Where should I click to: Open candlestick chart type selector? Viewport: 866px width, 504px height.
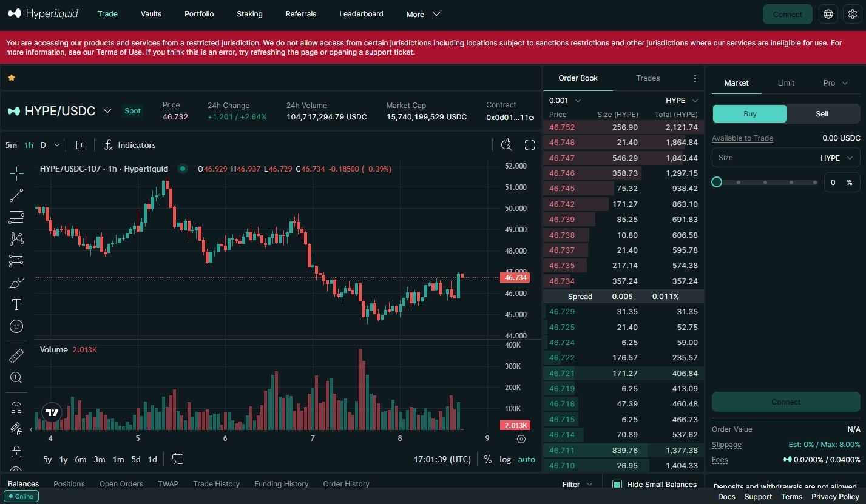(80, 145)
